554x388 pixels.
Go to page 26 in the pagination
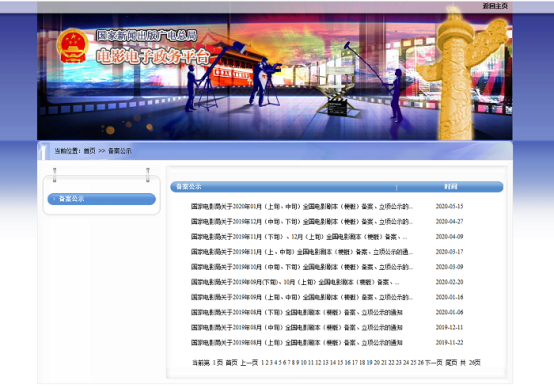click(x=421, y=363)
